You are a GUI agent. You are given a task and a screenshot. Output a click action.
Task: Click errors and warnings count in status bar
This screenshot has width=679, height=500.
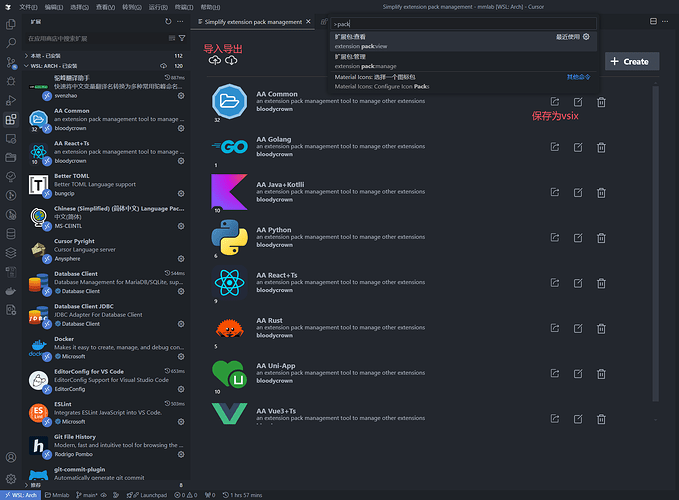pos(186,495)
